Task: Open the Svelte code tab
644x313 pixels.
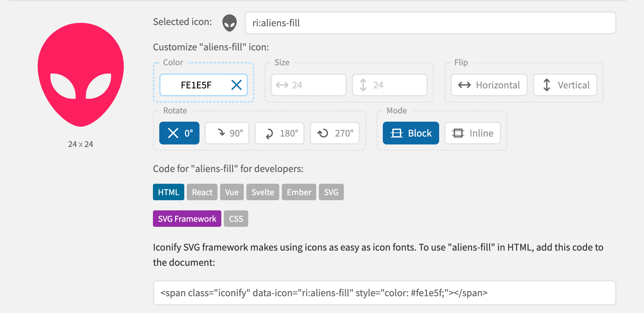Action: (263, 192)
